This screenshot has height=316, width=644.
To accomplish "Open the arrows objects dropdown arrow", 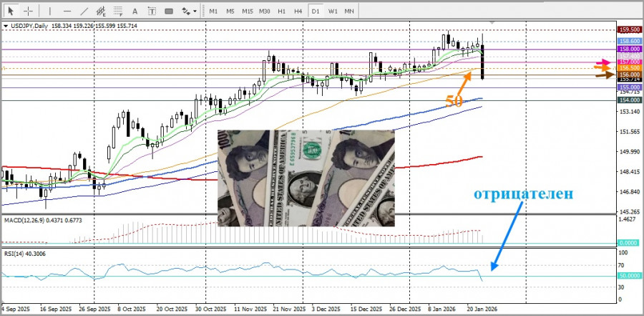I will (195, 11).
